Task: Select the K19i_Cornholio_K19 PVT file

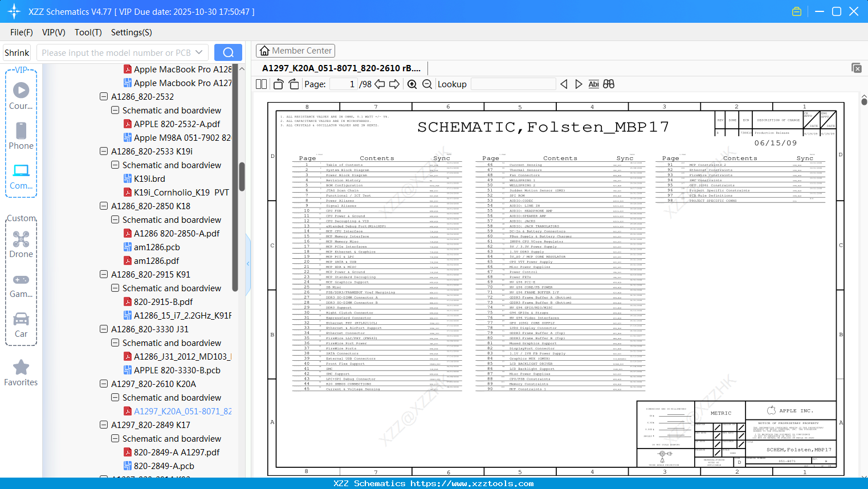Action: (176, 192)
